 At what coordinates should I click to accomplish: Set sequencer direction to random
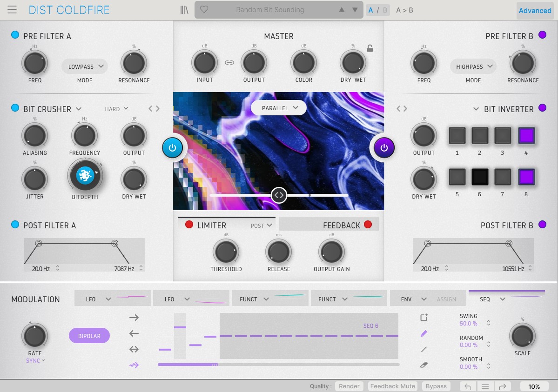pyautogui.click(x=134, y=365)
